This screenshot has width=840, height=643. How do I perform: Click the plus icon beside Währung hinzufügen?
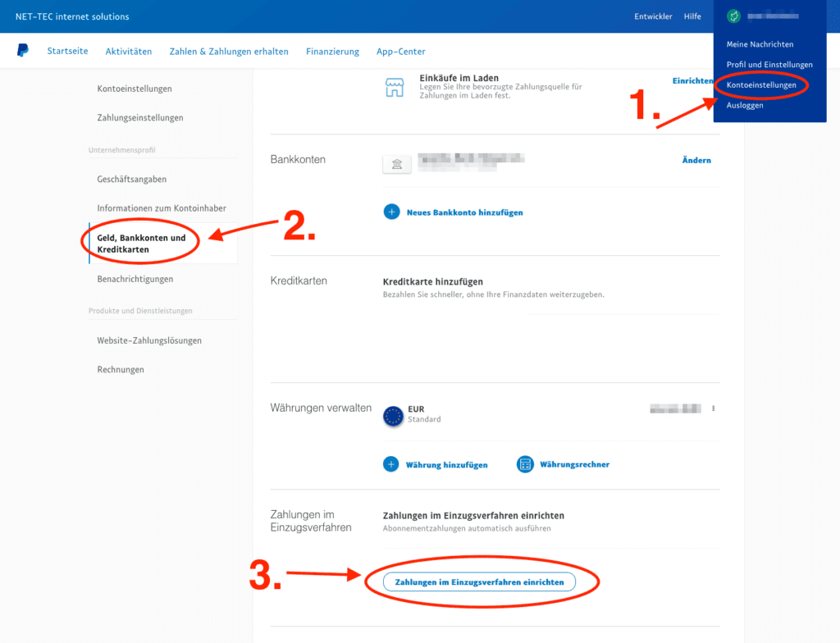391,463
